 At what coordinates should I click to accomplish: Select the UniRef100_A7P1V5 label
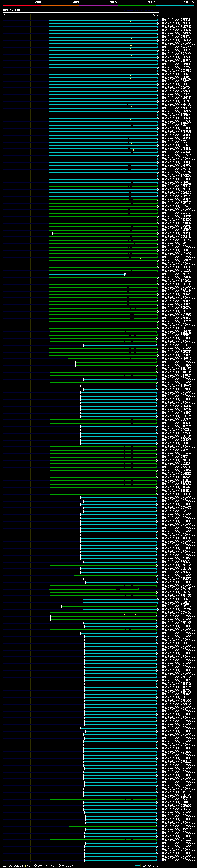pos(176,274)
